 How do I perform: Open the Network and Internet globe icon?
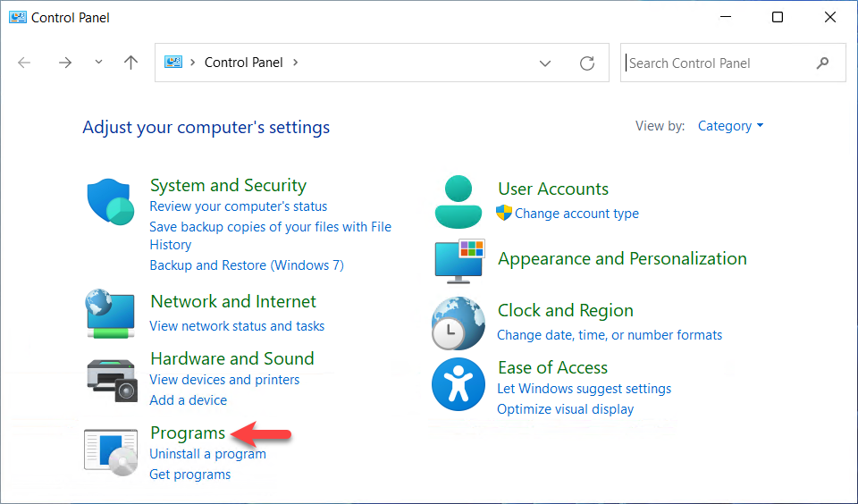coord(110,313)
